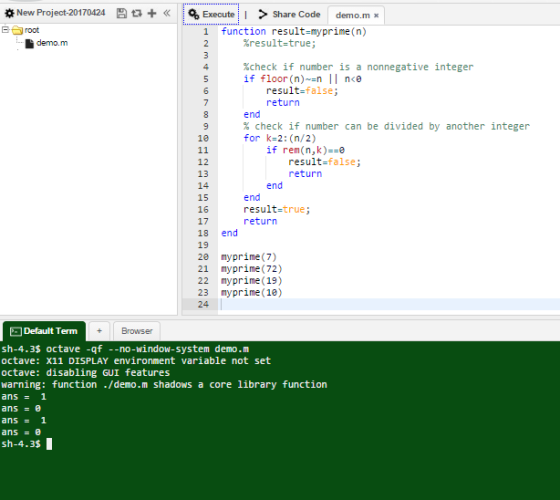Click the %result=true; comment line
Viewport: 560px width, 500px height.
280,43
